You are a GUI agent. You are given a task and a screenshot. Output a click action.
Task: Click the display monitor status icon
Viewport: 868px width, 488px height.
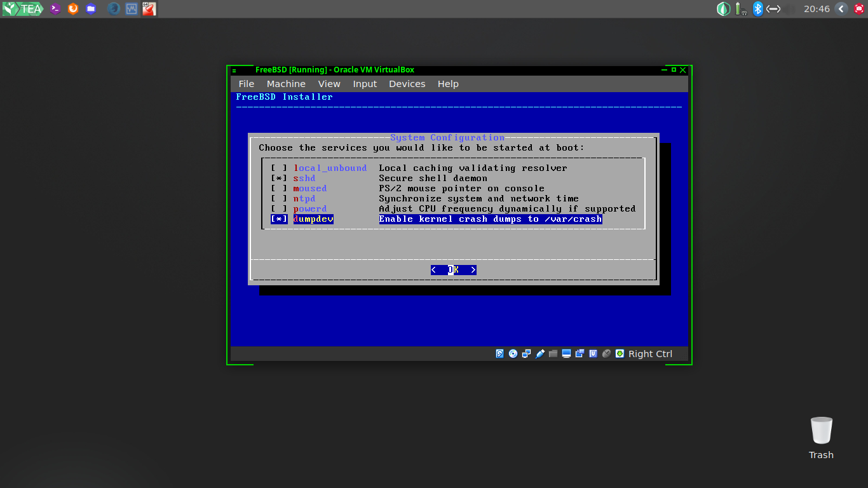566,354
